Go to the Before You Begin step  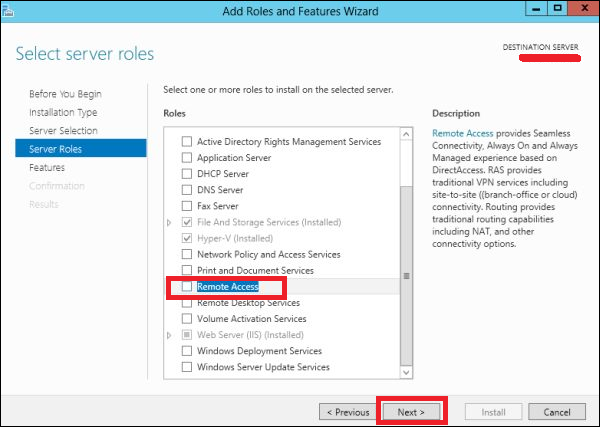pos(65,93)
